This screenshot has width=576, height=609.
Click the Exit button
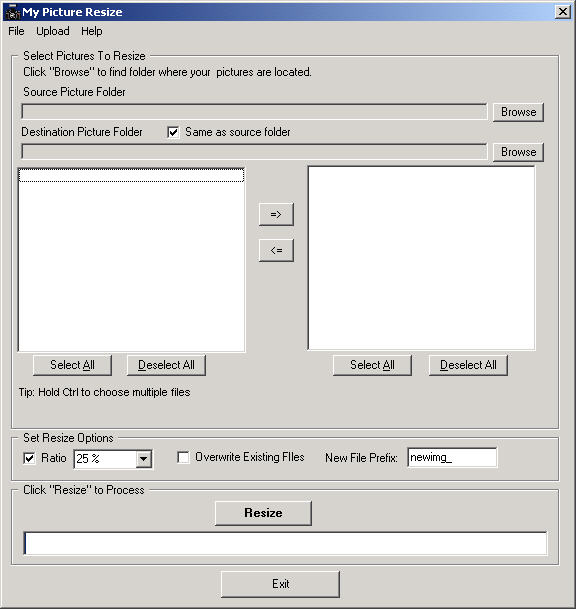coord(280,584)
